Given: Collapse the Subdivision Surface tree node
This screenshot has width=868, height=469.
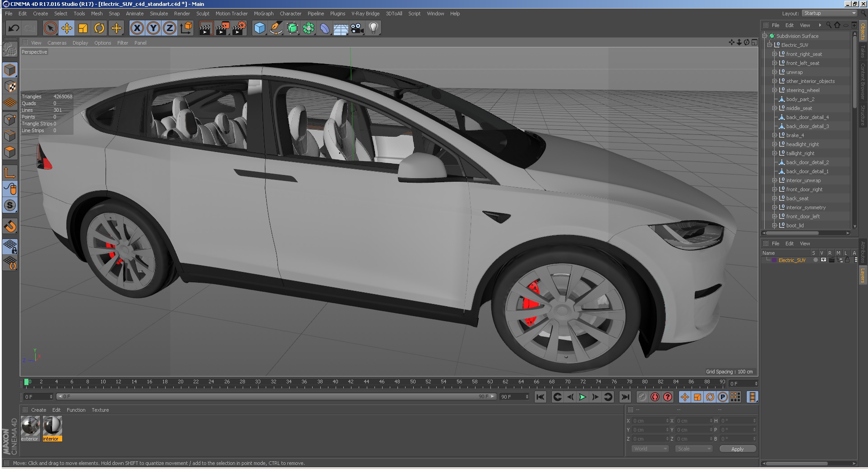Looking at the screenshot, I should click(x=765, y=36).
